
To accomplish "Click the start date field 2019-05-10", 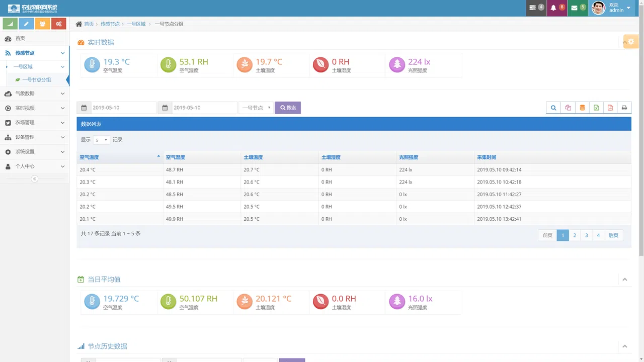I will coord(123,108).
